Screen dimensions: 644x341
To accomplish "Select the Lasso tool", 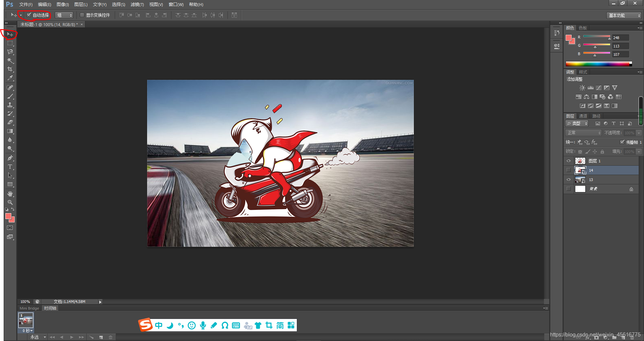I will click(x=10, y=52).
